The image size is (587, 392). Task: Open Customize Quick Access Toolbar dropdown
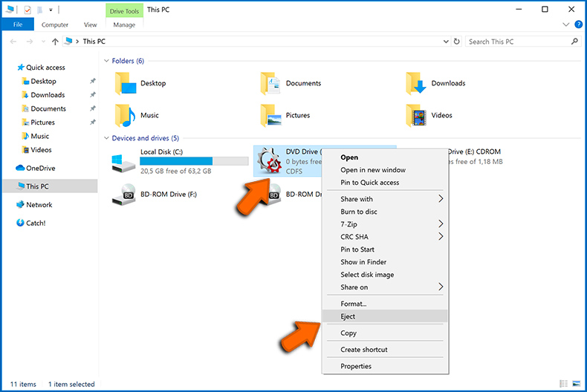click(x=51, y=10)
